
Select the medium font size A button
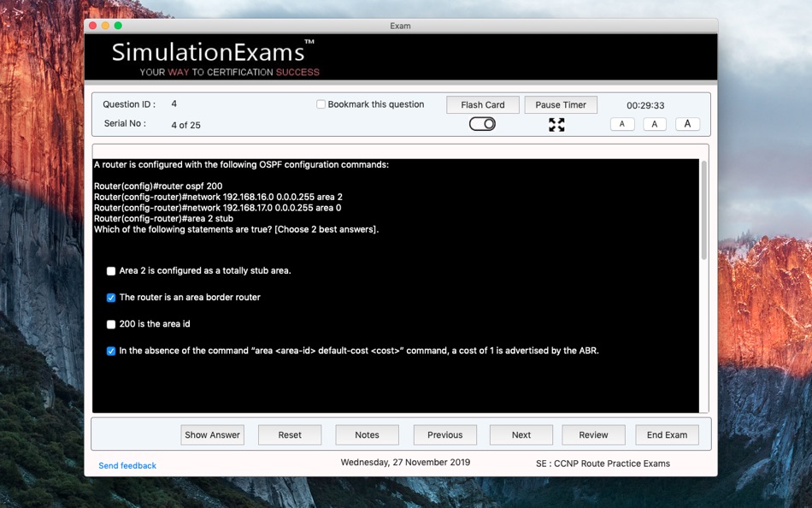click(x=655, y=124)
